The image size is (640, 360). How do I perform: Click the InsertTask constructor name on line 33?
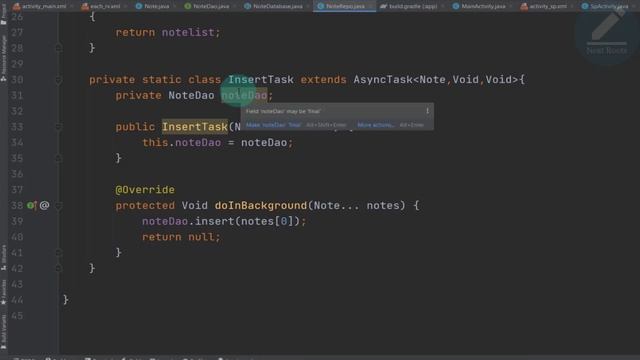tap(195, 127)
